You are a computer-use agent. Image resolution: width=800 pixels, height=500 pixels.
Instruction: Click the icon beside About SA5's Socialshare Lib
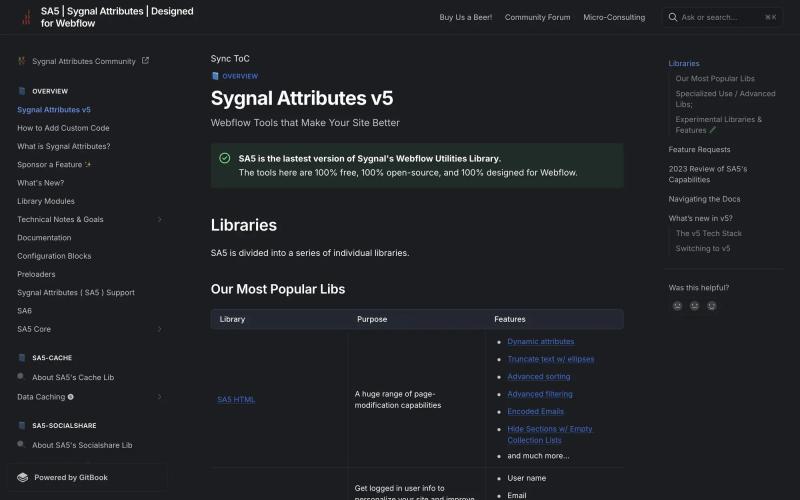(x=21, y=444)
